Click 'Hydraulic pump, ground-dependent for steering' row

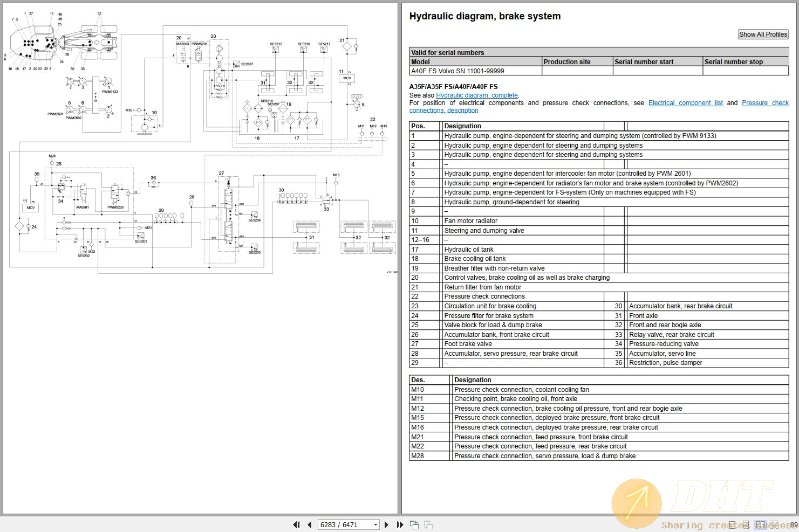point(599,202)
